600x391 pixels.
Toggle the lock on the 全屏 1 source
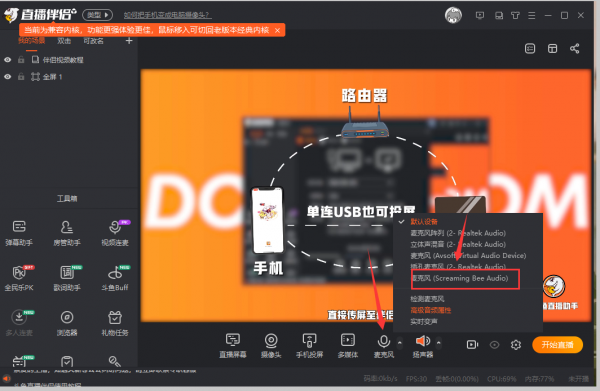(21, 77)
